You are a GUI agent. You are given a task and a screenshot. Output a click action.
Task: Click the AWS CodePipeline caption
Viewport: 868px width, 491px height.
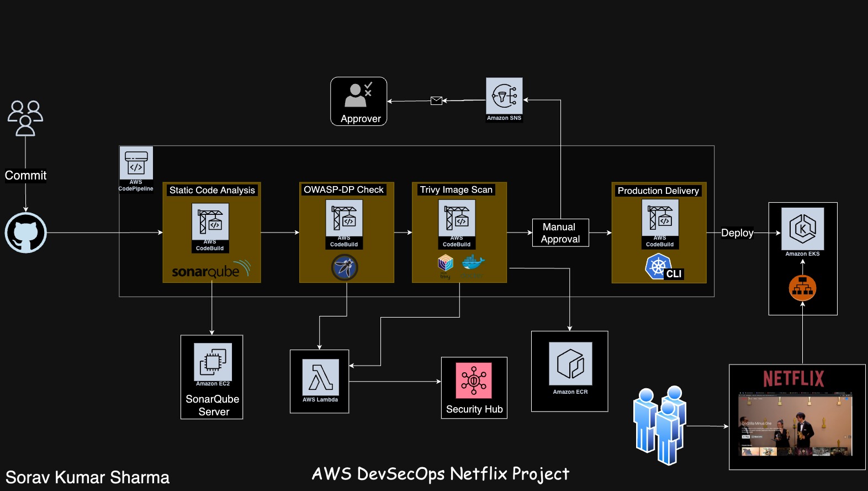tap(136, 185)
